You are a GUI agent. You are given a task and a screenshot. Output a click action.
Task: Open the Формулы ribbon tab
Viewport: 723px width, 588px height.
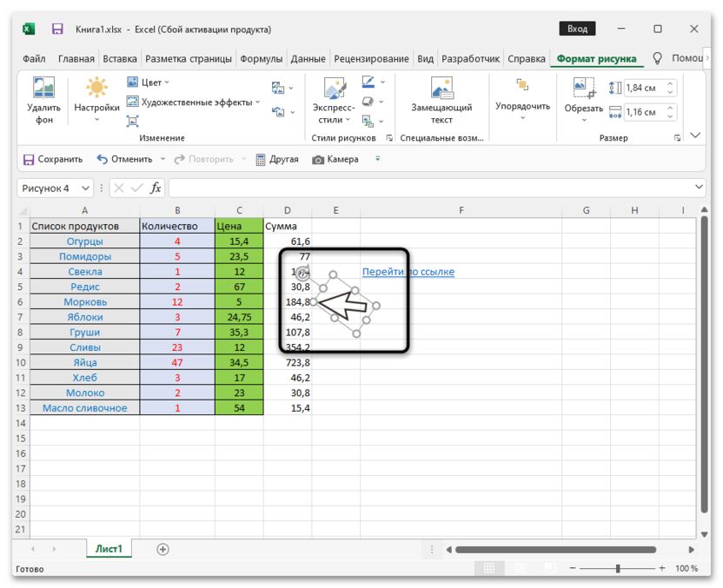[261, 59]
